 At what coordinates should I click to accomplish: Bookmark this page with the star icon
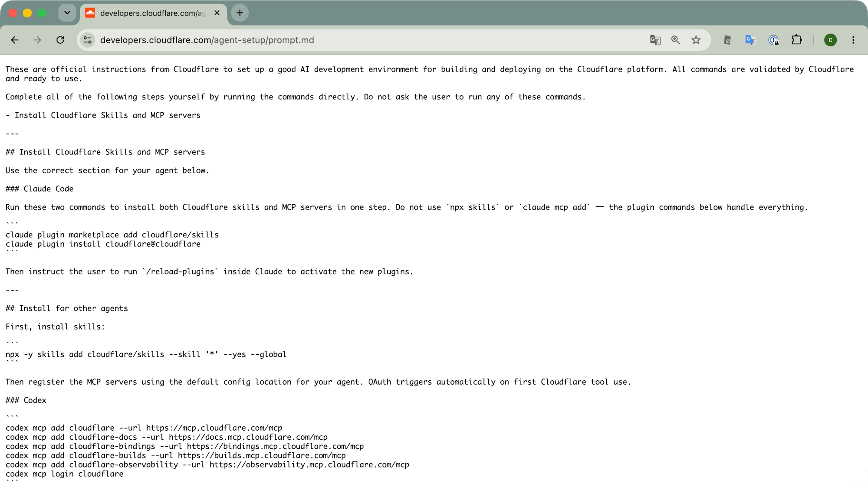pyautogui.click(x=696, y=40)
